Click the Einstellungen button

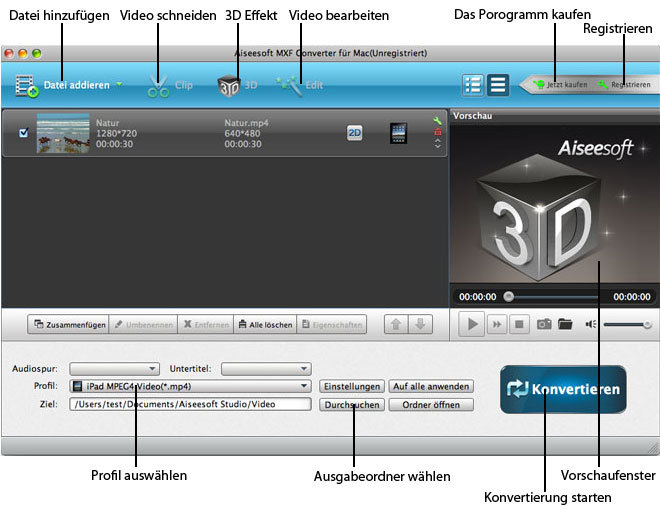pyautogui.click(x=352, y=386)
